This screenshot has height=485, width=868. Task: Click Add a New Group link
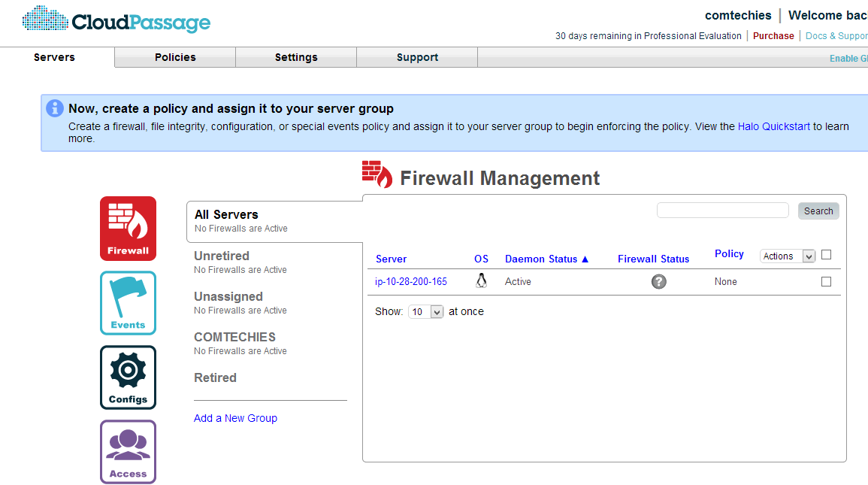point(235,418)
